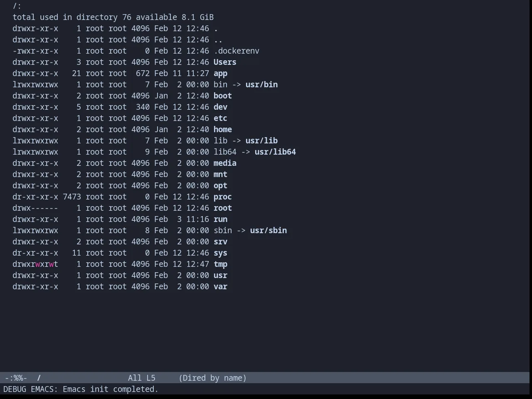
Task: Open the etc directory
Action: click(220, 118)
